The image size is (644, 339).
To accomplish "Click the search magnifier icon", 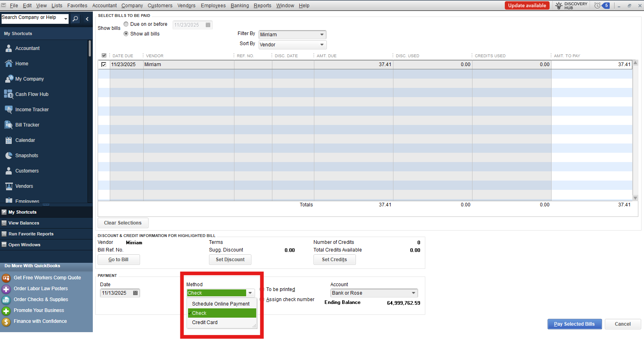I will pyautogui.click(x=75, y=19).
